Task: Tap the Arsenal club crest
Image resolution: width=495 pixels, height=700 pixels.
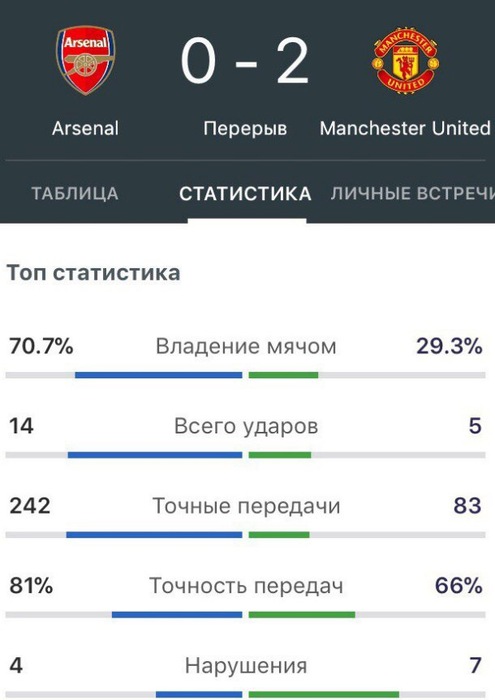Action: click(x=85, y=60)
